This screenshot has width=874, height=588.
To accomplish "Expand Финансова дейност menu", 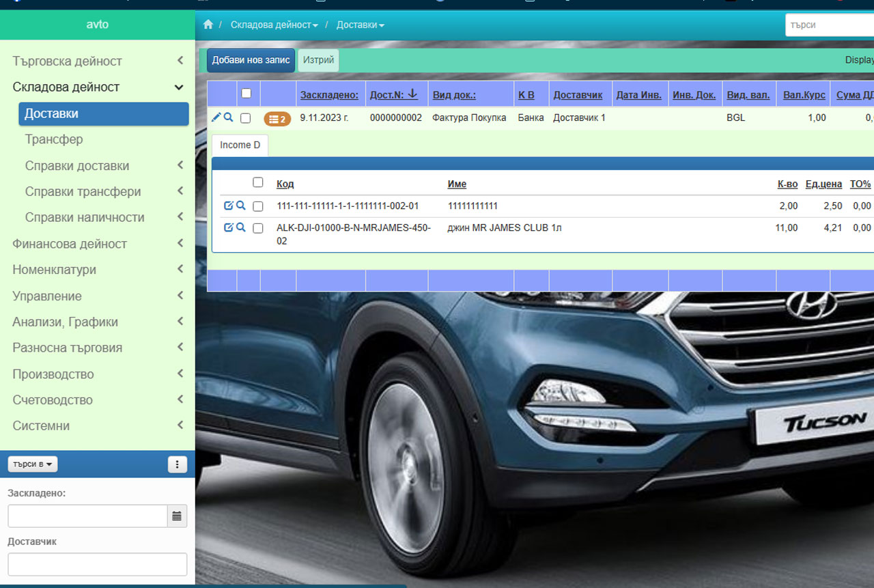I will tap(98, 244).
